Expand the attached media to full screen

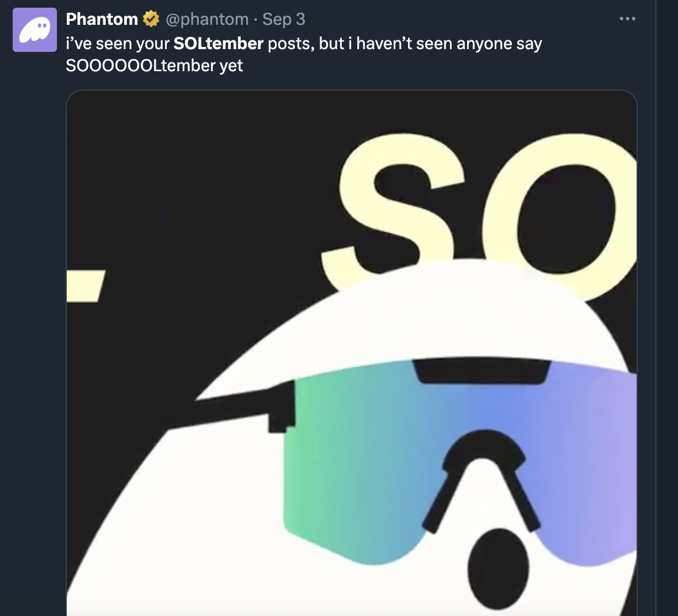point(351,353)
